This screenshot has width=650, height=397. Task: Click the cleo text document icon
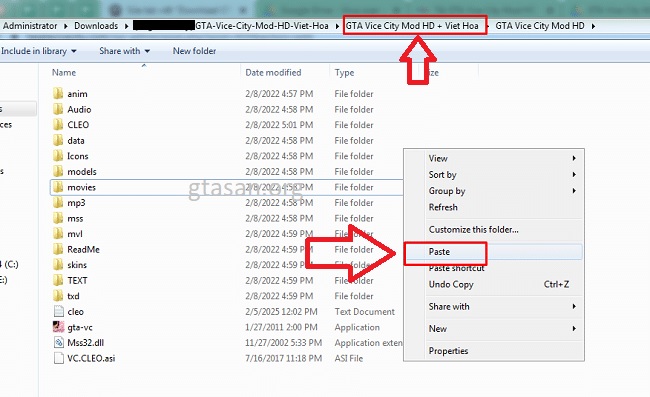click(58, 311)
